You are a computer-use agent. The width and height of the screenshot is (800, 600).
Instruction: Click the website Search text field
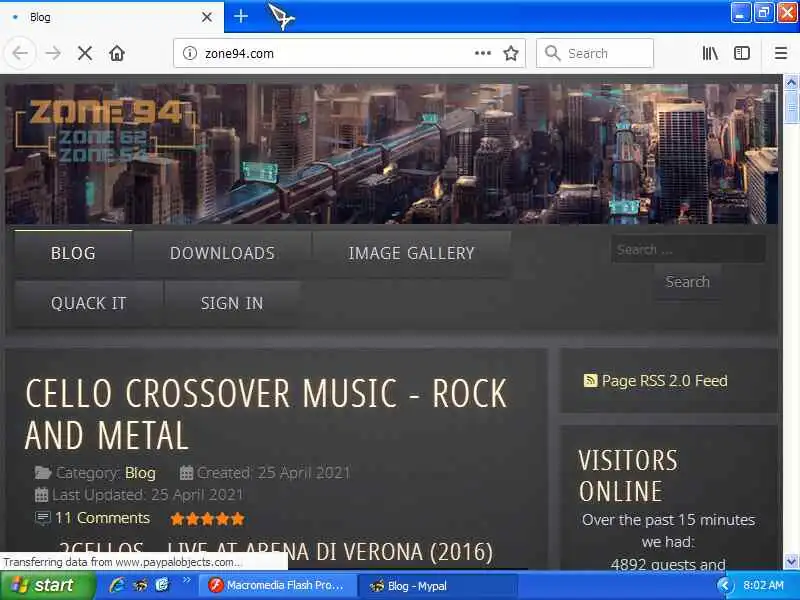pos(688,249)
